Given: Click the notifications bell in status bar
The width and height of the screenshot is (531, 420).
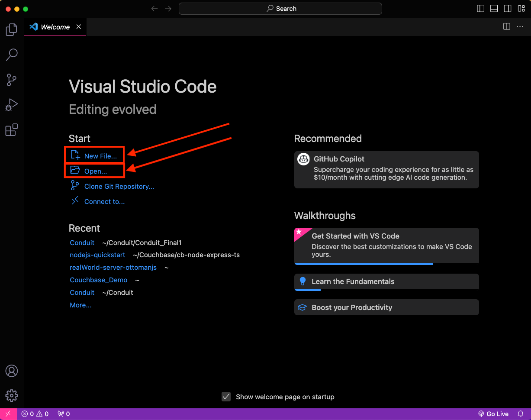Looking at the screenshot, I should tap(521, 414).
